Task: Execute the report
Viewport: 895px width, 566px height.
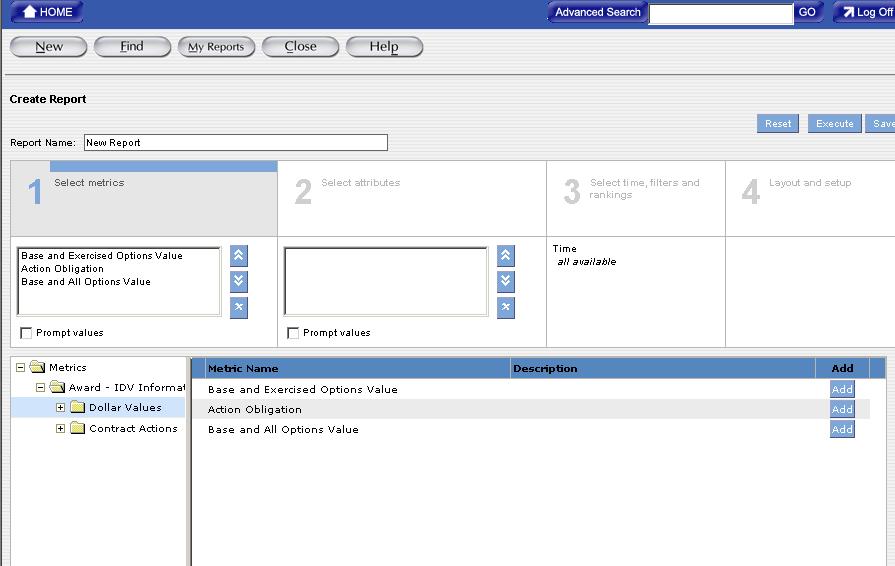Action: click(834, 124)
